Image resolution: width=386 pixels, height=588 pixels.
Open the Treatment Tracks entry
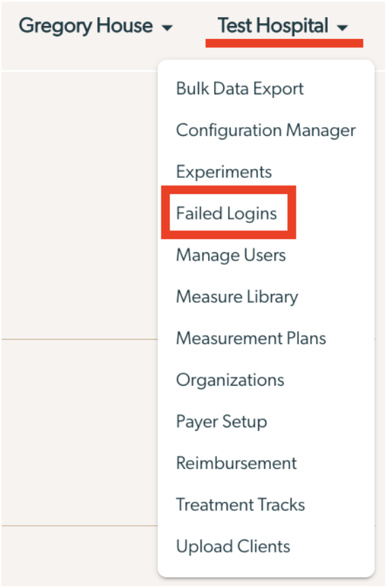(x=240, y=505)
